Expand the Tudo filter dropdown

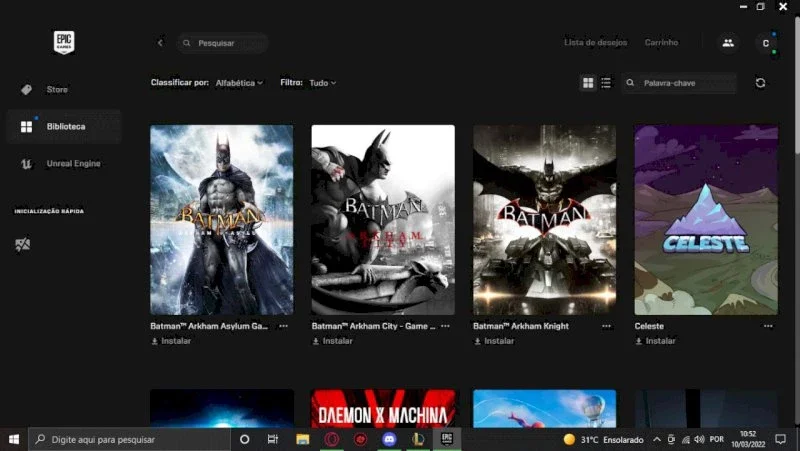coord(322,83)
